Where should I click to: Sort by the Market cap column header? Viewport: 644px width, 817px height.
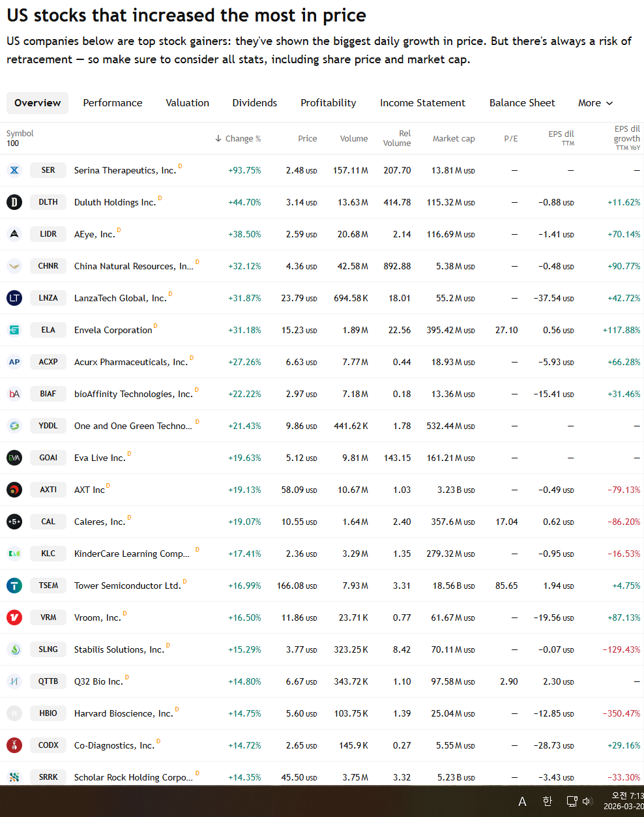[454, 139]
